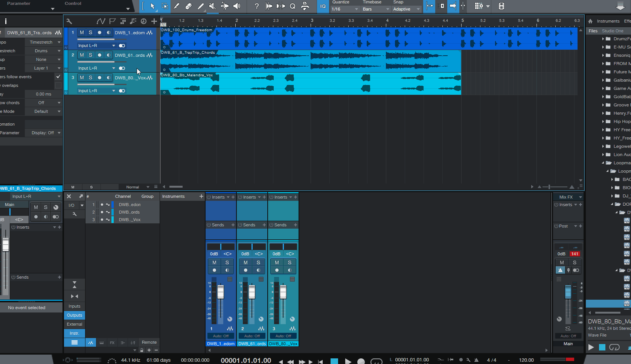631x364 pixels.
Task: Click the add tracks plus icon
Action: point(154,21)
